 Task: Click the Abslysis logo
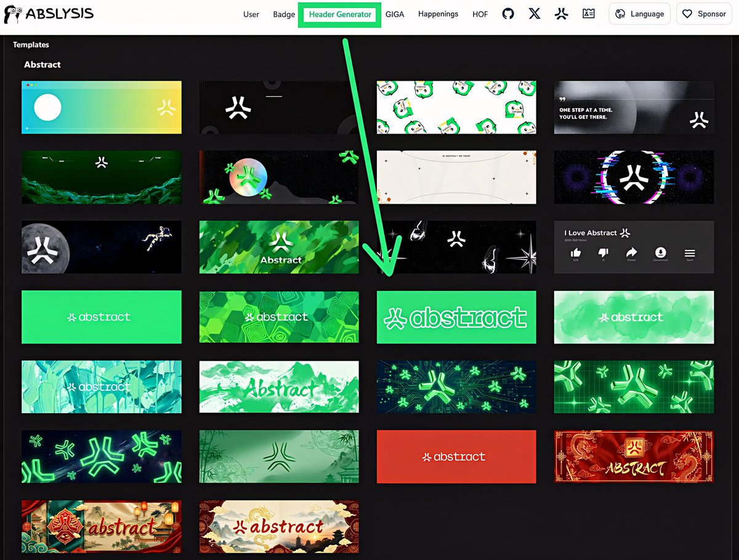[x=49, y=14]
